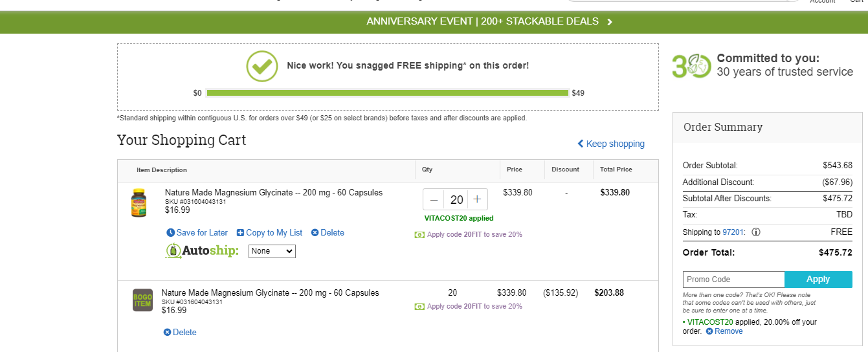Click the Delete X icon for first cart item
The image size is (868, 352).
315,233
